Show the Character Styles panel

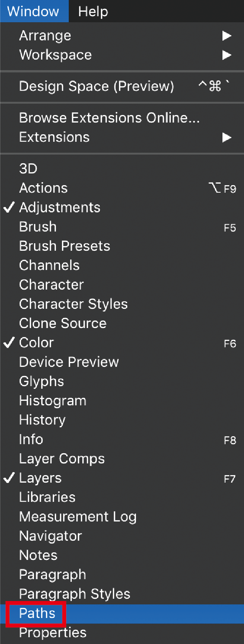coord(73,304)
